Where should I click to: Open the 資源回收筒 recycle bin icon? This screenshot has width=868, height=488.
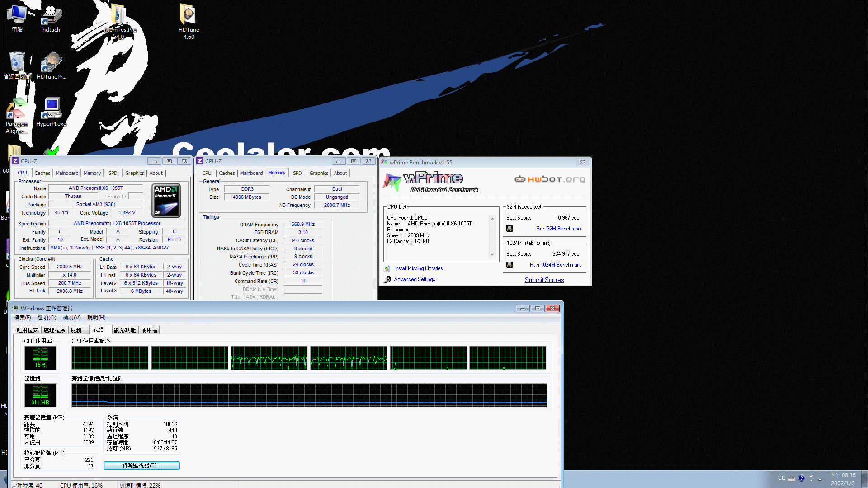point(17,65)
